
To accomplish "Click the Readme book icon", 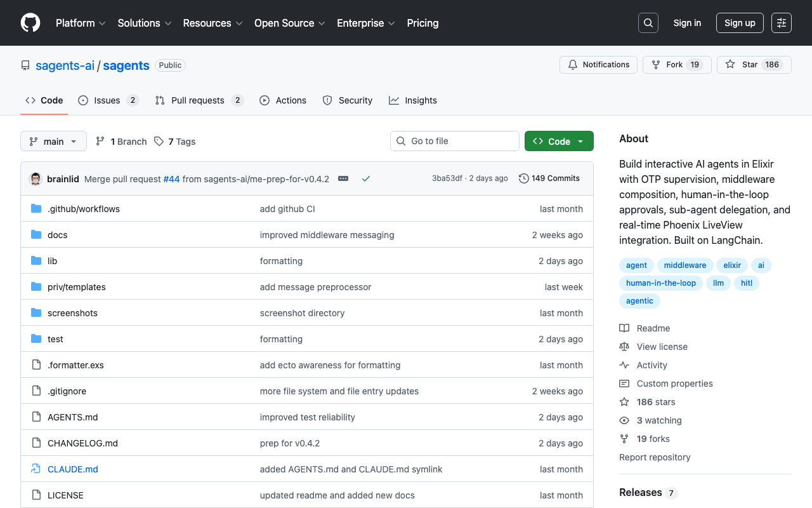I will pos(624,328).
